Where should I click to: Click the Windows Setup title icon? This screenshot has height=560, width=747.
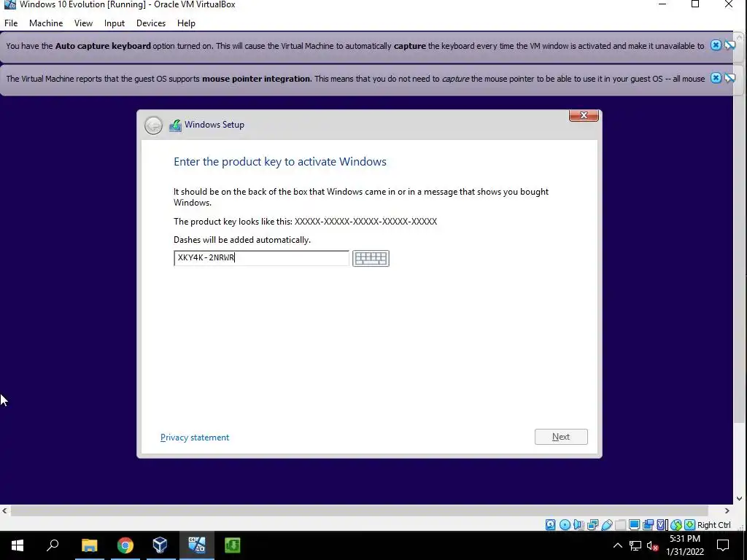175,125
